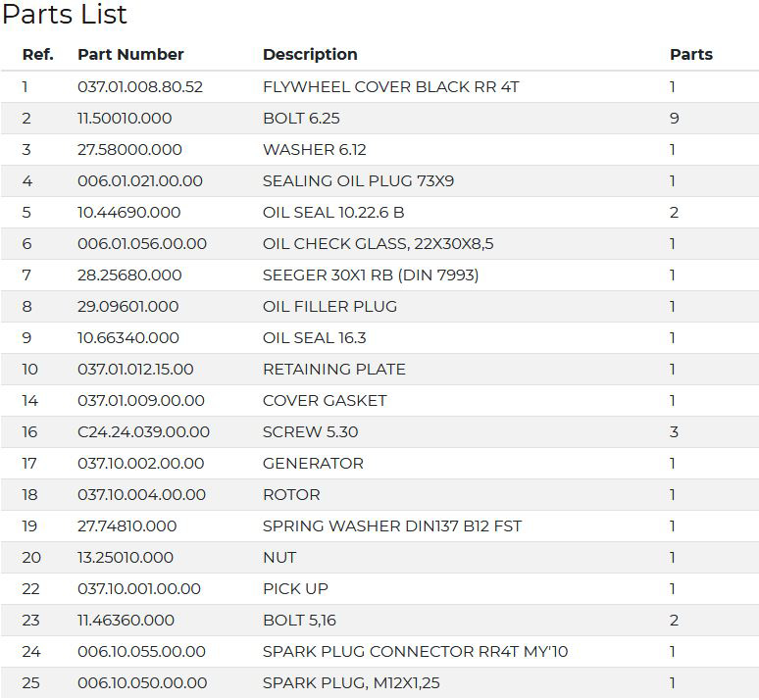Image resolution: width=759 pixels, height=700 pixels.
Task: Click SPRING WASHER DIN137 B12 FST description
Action: point(392,526)
